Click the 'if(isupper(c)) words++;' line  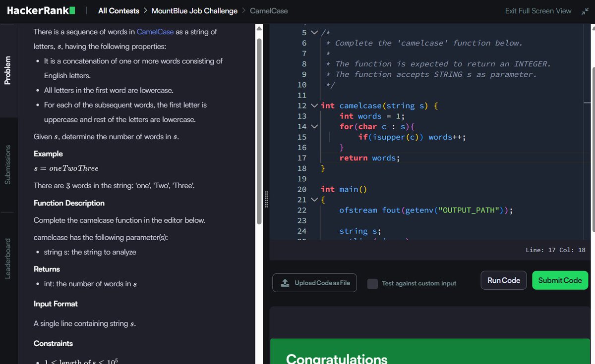pyautogui.click(x=412, y=137)
